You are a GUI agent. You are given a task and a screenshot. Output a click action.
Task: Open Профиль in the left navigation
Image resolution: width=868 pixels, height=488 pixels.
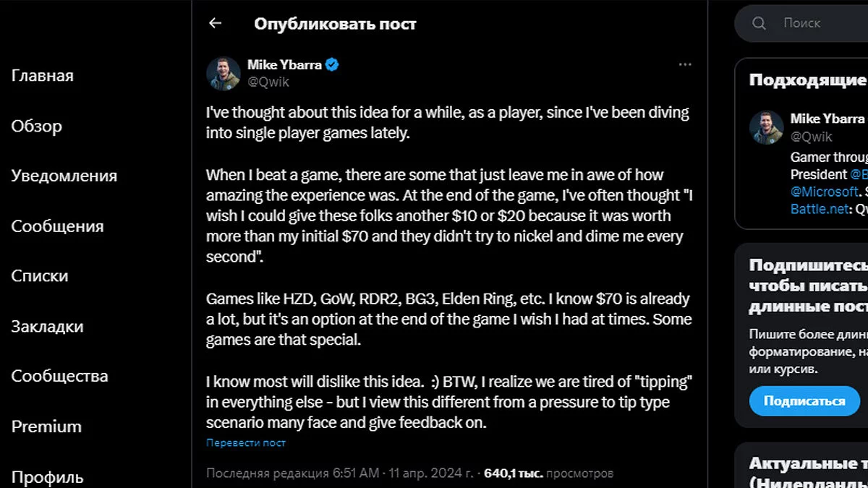[x=47, y=477]
